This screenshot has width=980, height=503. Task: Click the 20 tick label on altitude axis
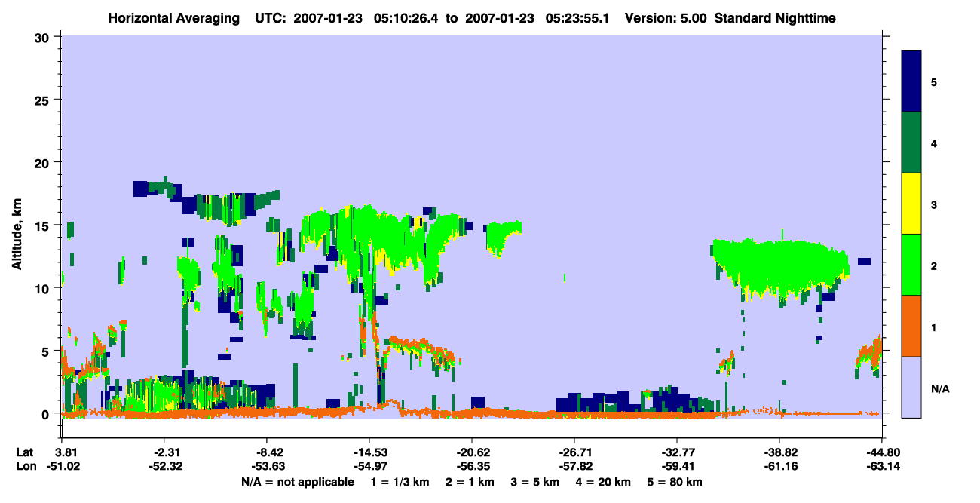tap(44, 162)
